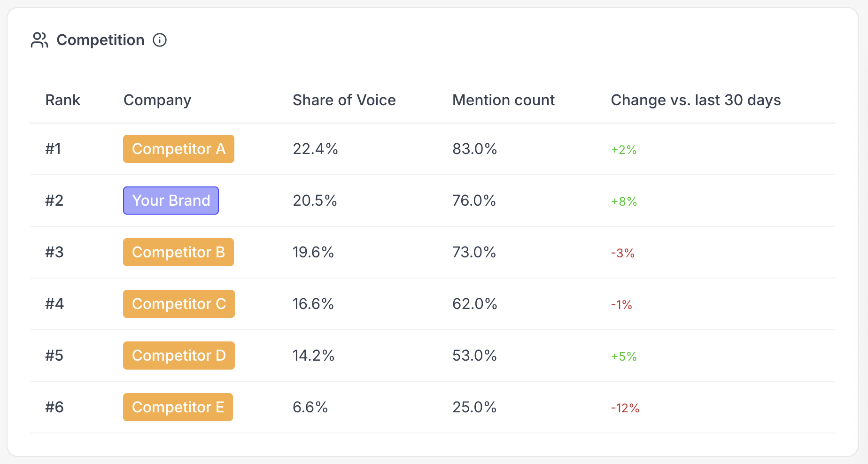The height and width of the screenshot is (464, 868).
Task: Sort by Share of Voice header
Action: pos(344,100)
